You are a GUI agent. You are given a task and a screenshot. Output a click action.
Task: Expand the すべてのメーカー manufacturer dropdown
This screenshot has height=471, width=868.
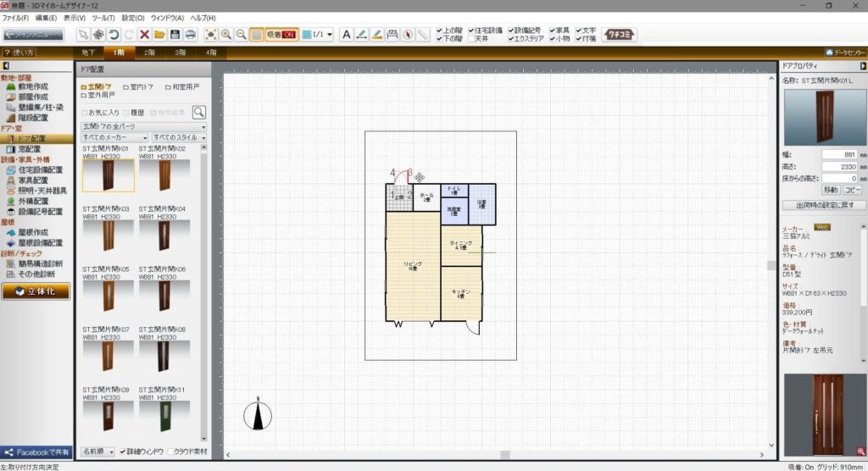[114, 137]
